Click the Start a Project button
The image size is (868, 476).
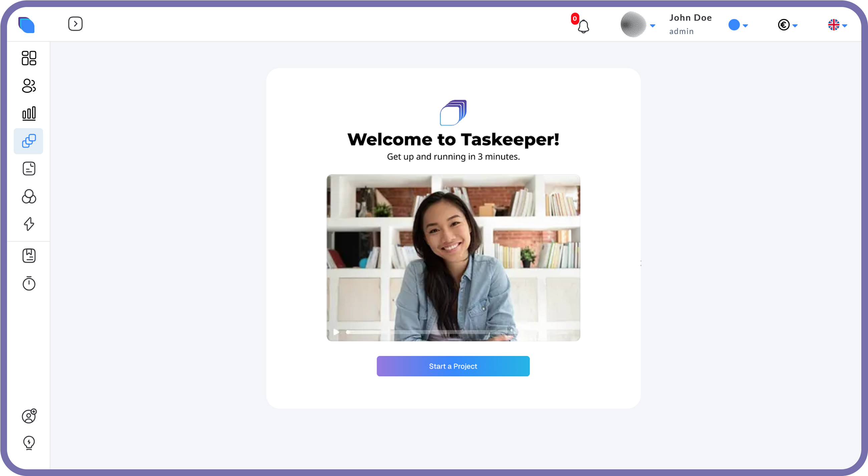(x=453, y=366)
